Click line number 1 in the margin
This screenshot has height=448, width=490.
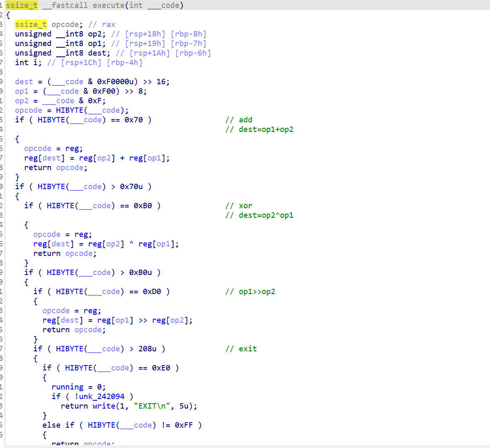(2, 5)
